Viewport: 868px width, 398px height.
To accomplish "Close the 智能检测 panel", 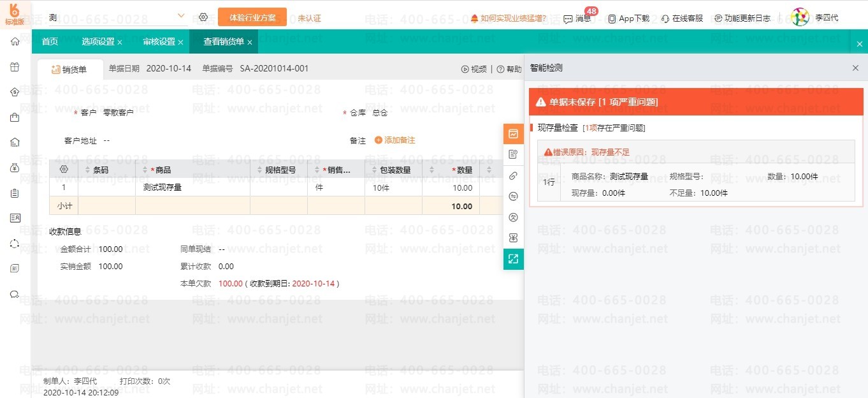I will point(855,68).
